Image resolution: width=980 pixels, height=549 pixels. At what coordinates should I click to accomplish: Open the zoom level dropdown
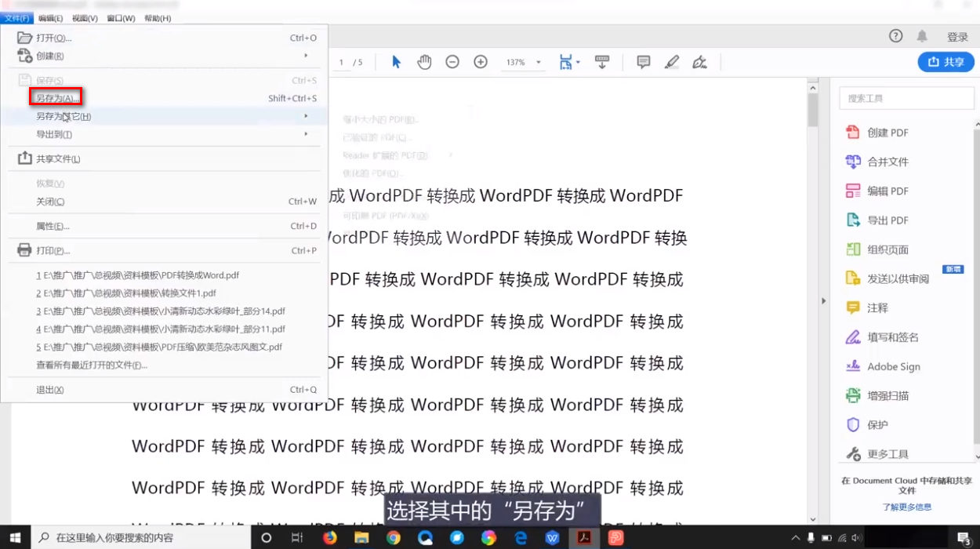[x=538, y=62]
